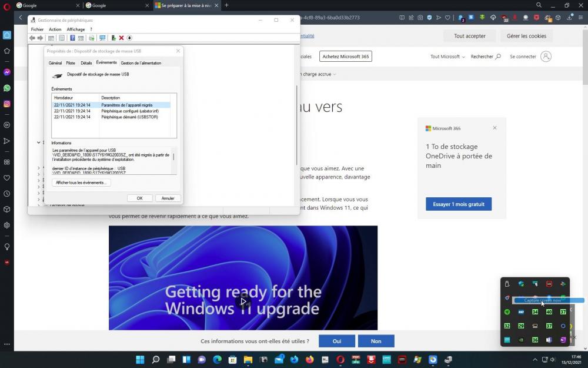
Task: Click the Se connecter account icon
Action: (546, 57)
